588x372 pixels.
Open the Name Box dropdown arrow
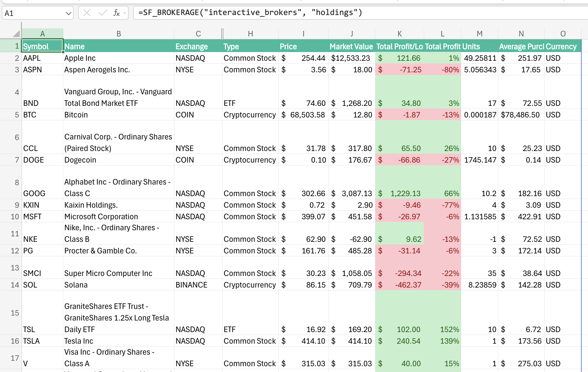(68, 13)
